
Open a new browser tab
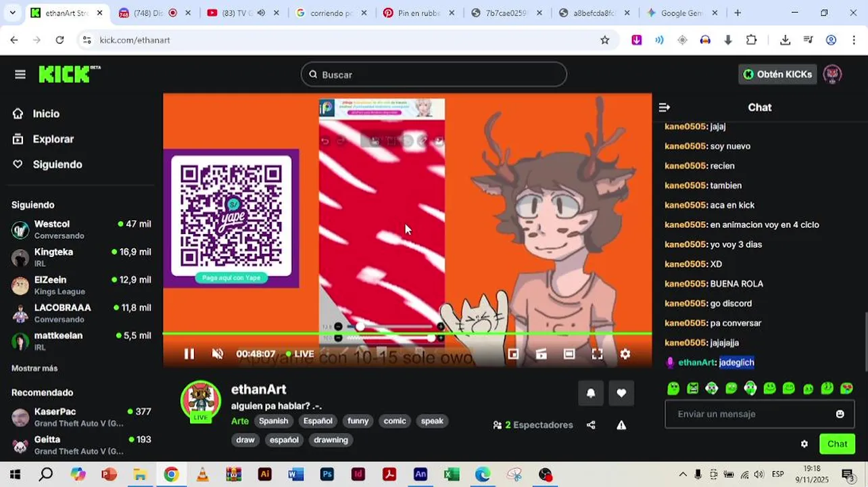738,13
